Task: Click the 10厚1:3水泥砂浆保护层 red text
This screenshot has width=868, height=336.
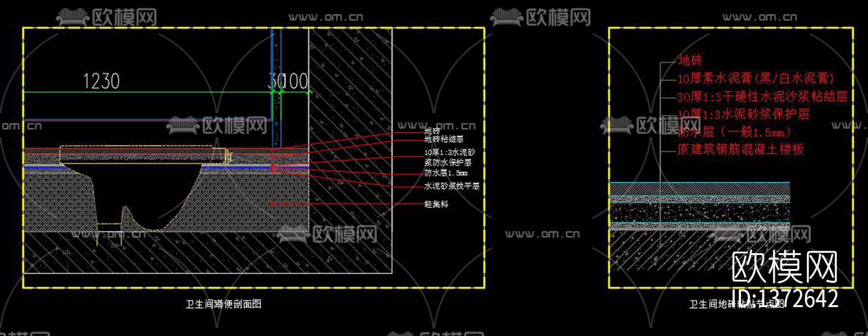Action: [743, 114]
